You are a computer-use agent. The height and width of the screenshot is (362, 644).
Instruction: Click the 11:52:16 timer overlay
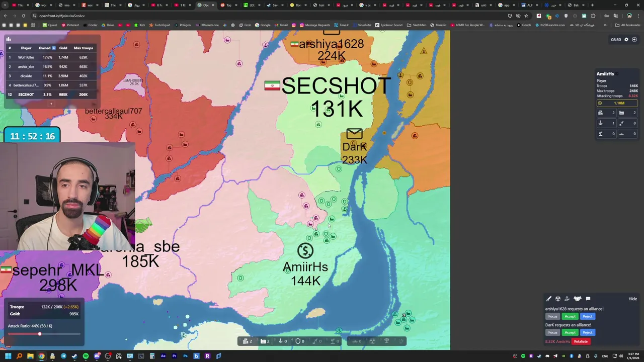(x=32, y=136)
